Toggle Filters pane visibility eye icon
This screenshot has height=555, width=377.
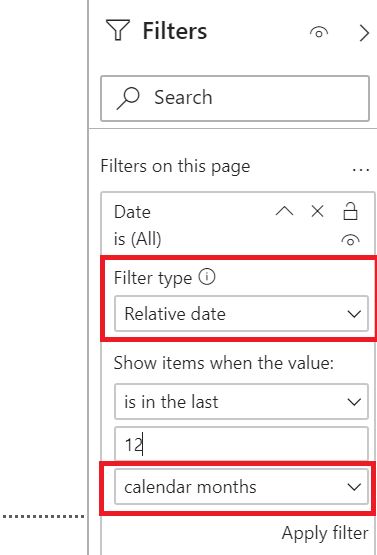(x=319, y=33)
